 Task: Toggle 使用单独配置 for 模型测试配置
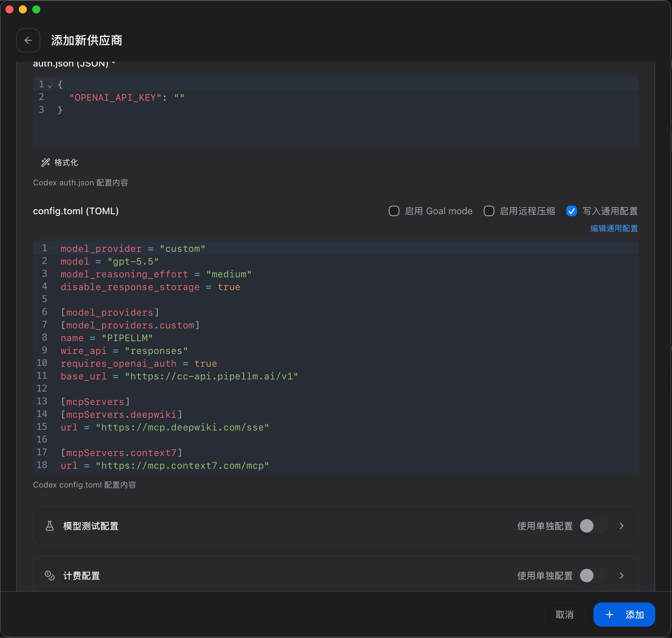pyautogui.click(x=593, y=526)
